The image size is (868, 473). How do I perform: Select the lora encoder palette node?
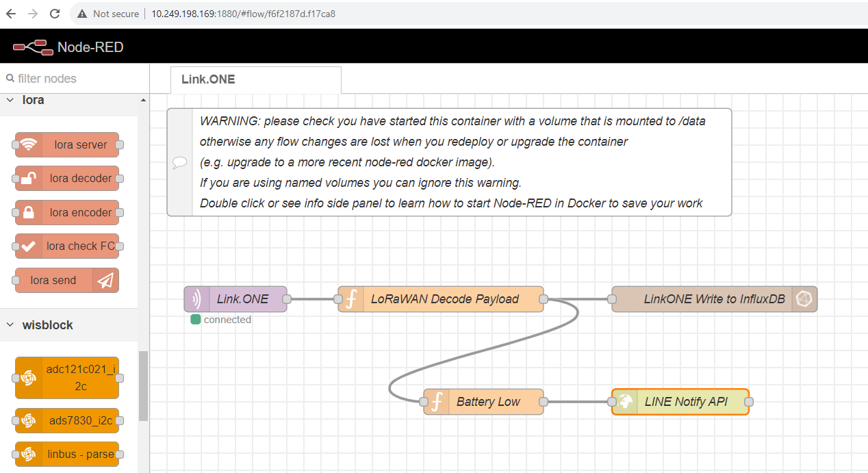(x=67, y=213)
